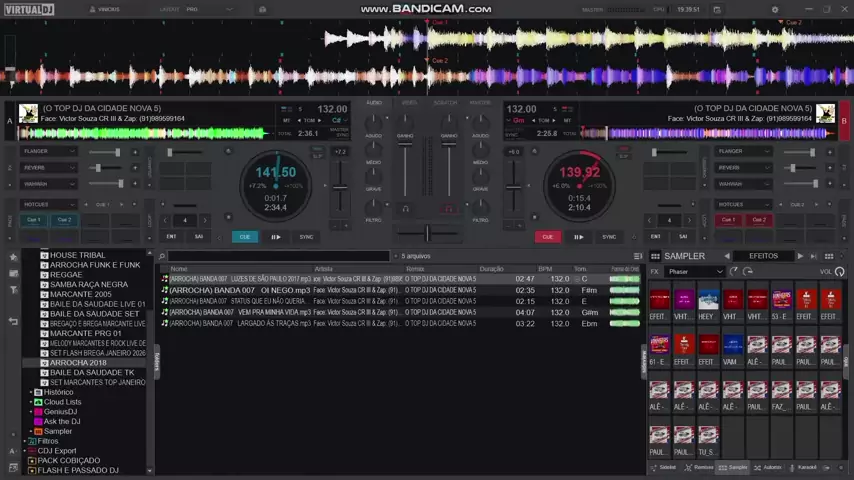Open the FLANGER effect dropdown on deck A
854x480 pixels.
[x=50, y=152]
